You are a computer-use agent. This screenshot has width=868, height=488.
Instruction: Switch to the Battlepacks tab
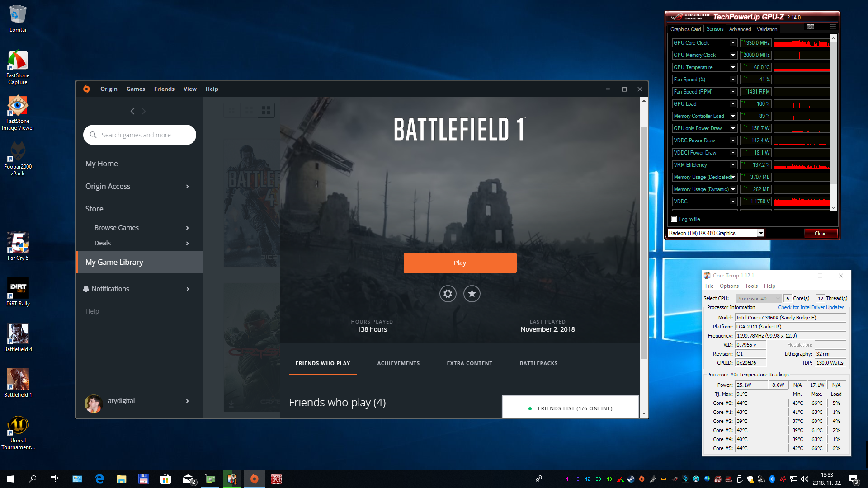pyautogui.click(x=538, y=363)
